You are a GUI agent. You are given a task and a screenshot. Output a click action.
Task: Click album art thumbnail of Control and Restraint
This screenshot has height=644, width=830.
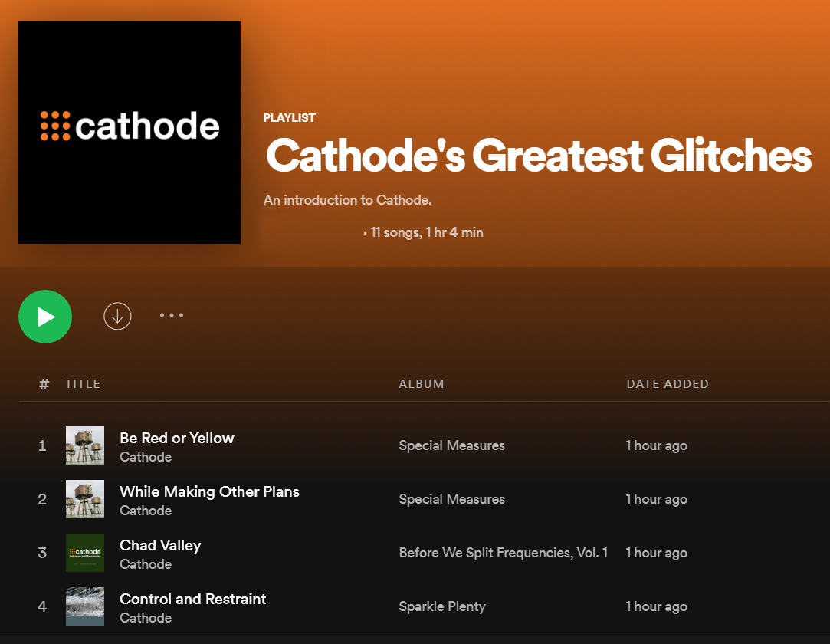(x=85, y=606)
